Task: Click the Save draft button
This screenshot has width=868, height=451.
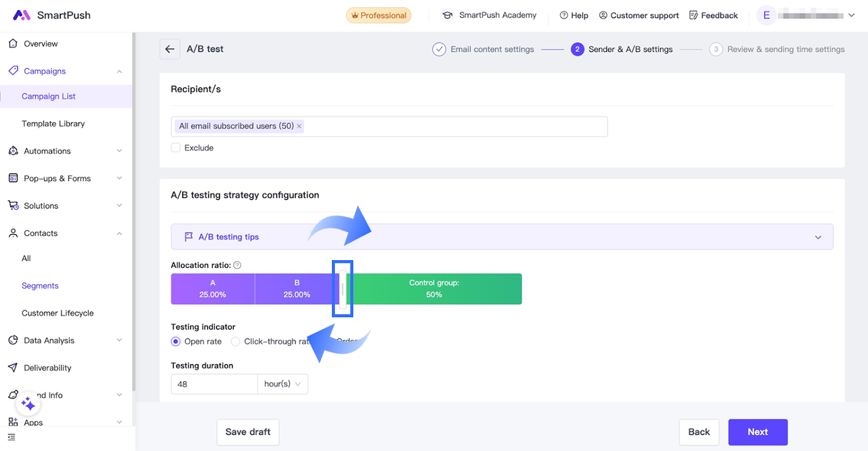Action: coord(248,432)
